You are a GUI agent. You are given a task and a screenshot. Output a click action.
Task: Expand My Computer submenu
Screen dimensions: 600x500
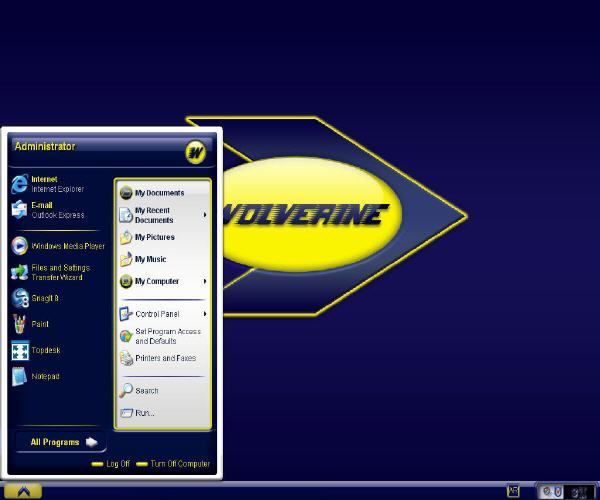coord(163,281)
